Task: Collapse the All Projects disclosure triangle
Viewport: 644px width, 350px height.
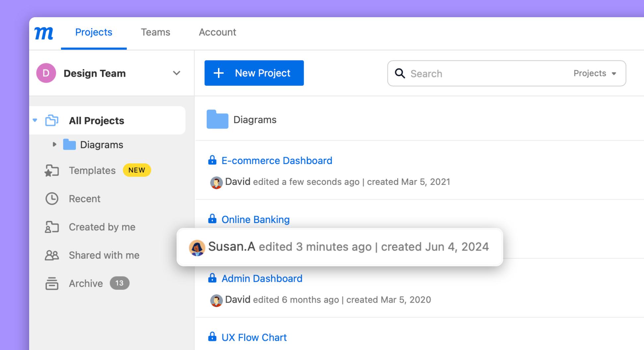Action: [x=35, y=120]
